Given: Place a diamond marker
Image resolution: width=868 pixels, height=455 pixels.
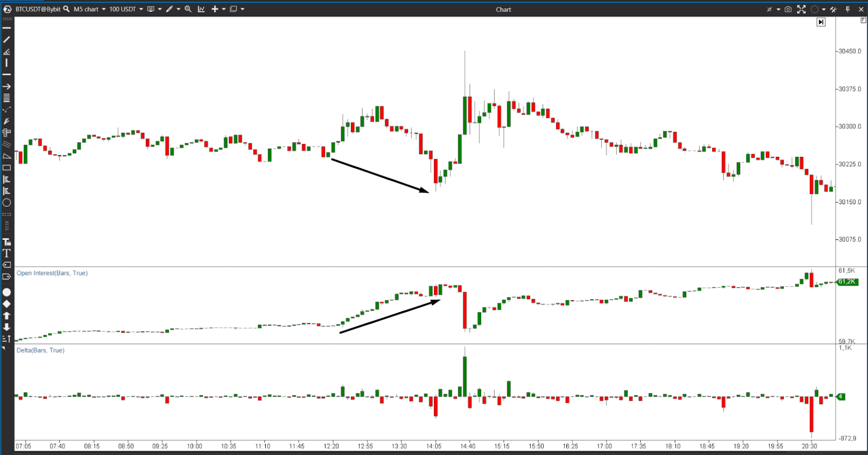Looking at the screenshot, I should point(7,304).
